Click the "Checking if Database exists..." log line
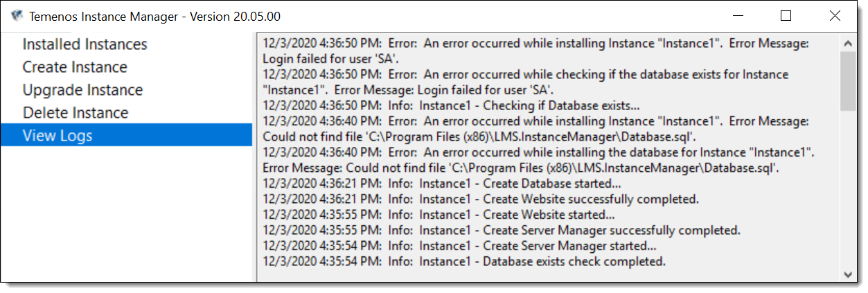Screen dimensions: 868x293 click(x=452, y=105)
